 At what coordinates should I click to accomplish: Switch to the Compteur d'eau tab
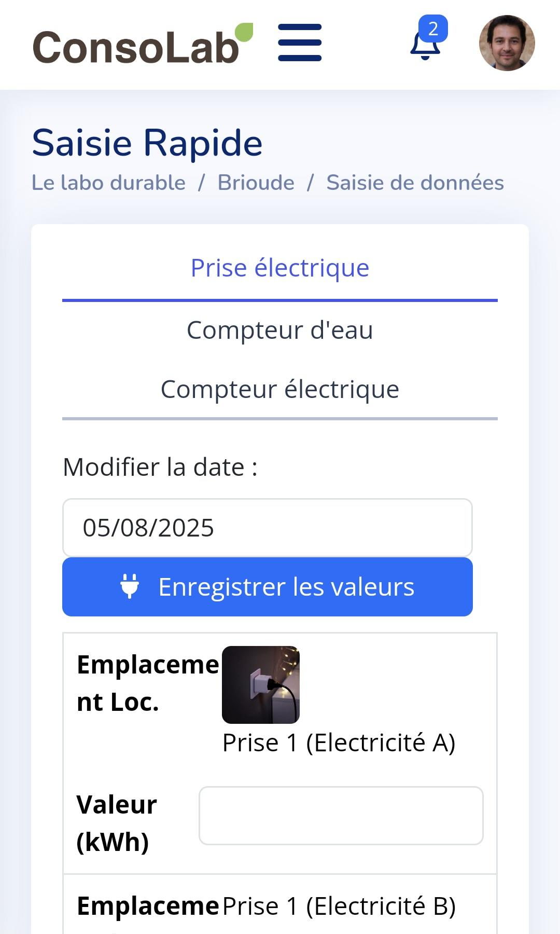(x=280, y=330)
